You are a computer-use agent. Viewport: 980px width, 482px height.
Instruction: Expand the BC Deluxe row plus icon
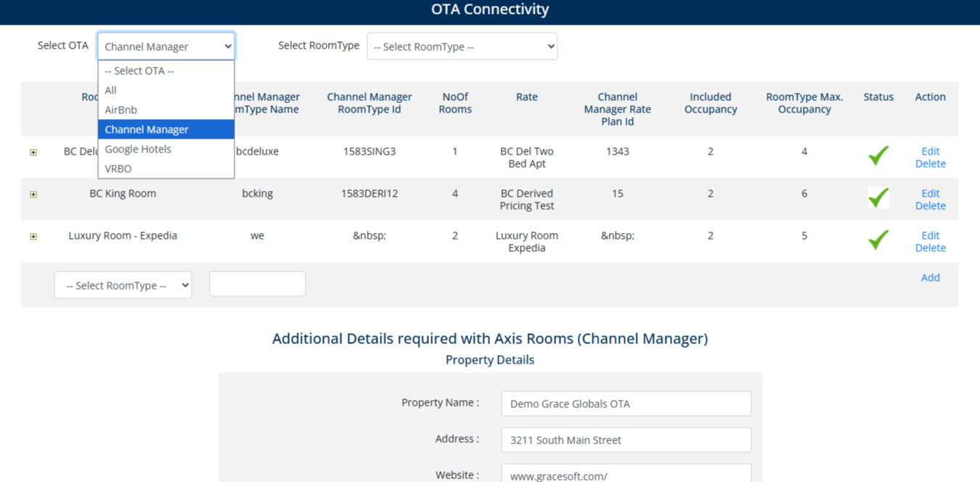[x=33, y=152]
